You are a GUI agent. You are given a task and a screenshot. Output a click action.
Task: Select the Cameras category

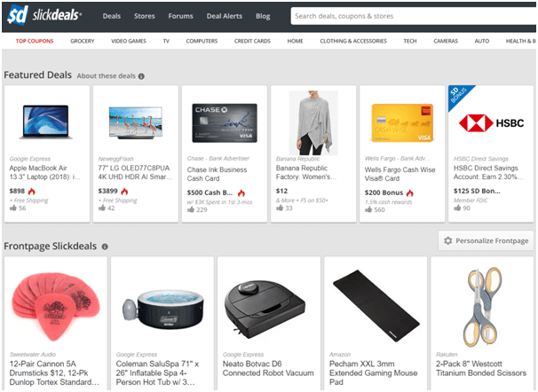tap(446, 41)
